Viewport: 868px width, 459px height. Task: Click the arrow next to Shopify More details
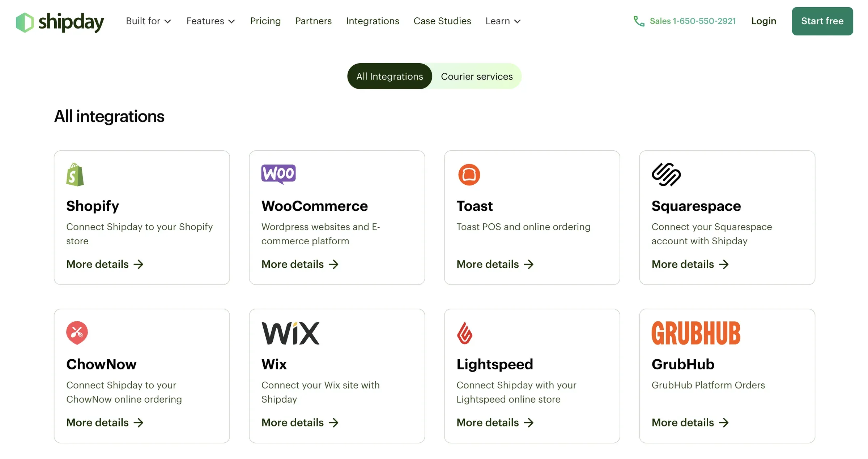coord(139,265)
